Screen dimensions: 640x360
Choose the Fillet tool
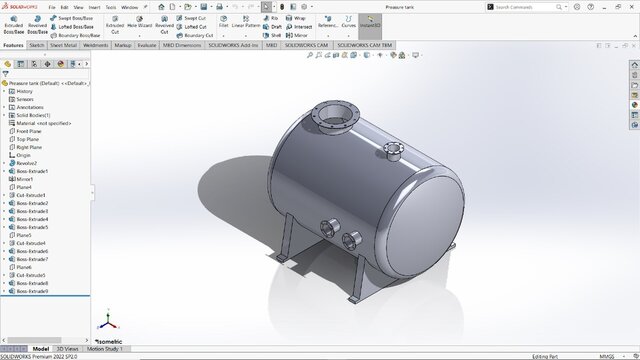(x=223, y=22)
